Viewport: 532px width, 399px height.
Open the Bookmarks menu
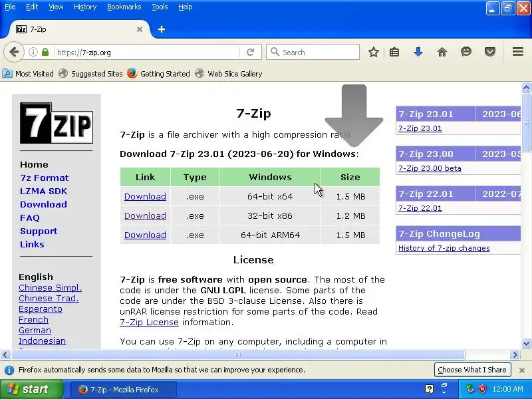(124, 7)
